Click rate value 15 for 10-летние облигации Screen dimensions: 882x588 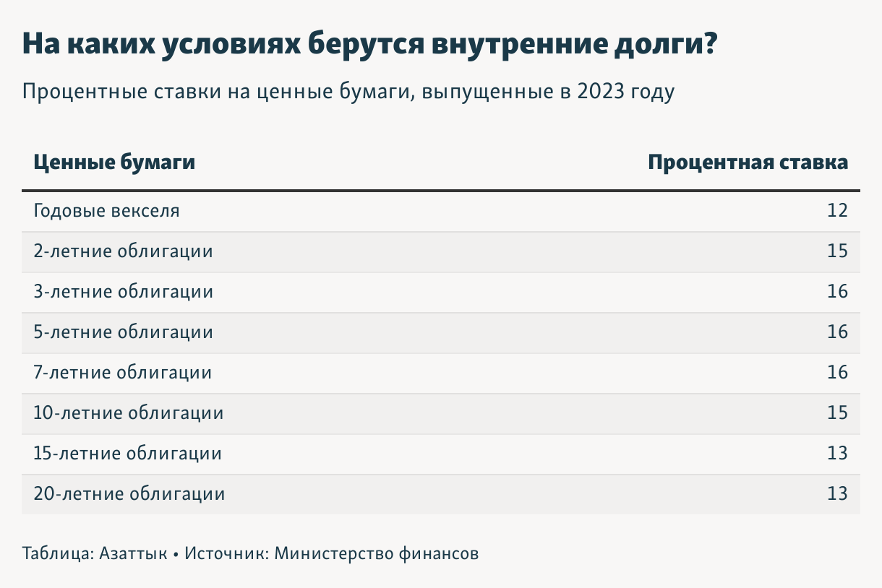[837, 414]
